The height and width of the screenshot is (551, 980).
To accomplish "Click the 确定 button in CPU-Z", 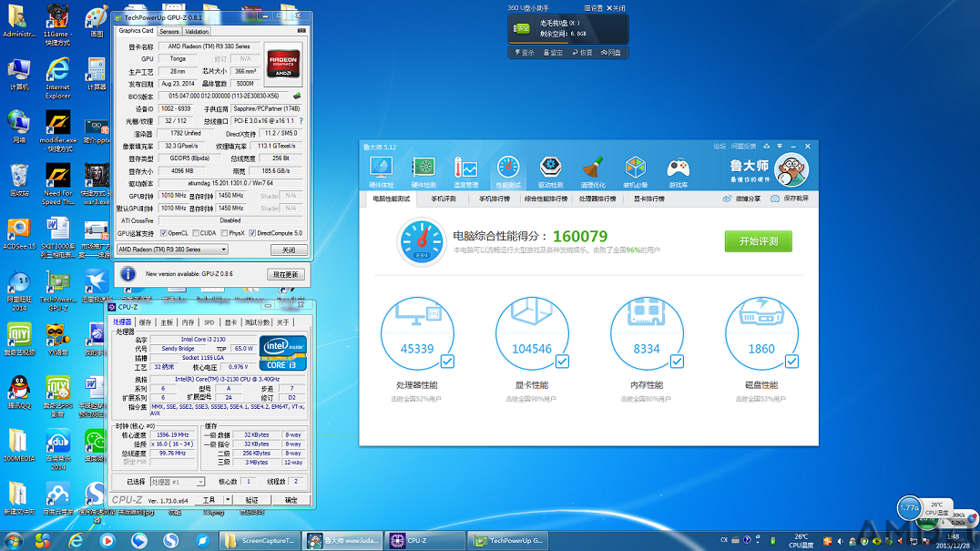I will click(291, 500).
